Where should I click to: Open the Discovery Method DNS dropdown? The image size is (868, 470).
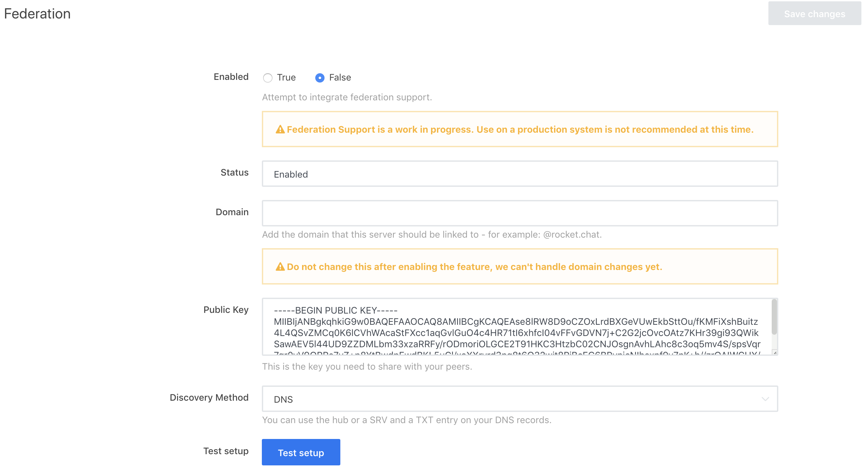coord(519,399)
